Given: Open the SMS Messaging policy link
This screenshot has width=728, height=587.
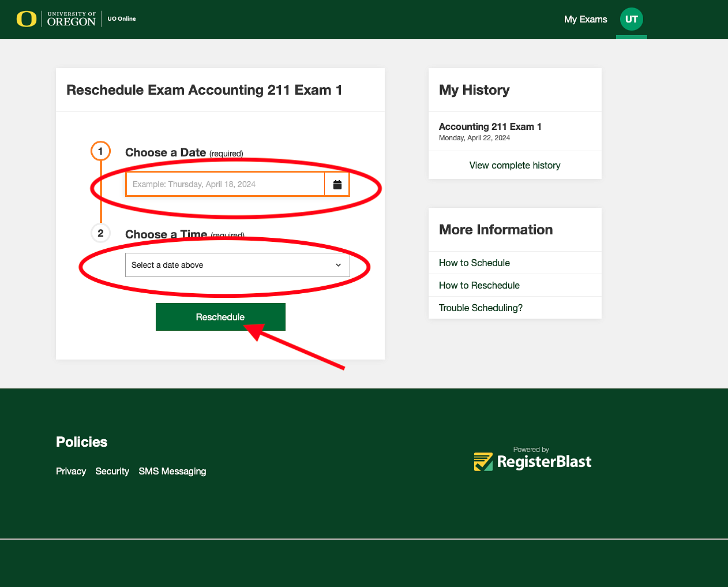Looking at the screenshot, I should [x=172, y=471].
